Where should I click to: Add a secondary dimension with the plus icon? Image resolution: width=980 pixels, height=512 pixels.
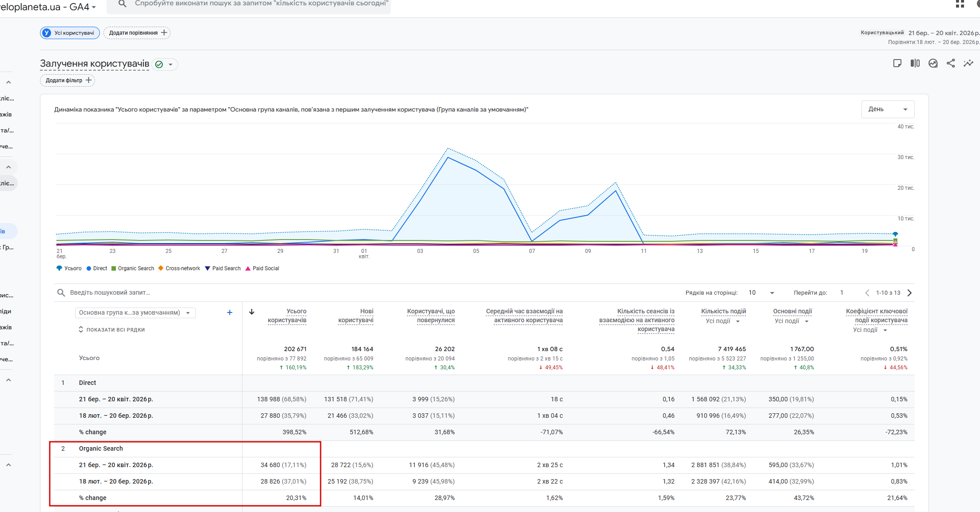[x=230, y=312]
